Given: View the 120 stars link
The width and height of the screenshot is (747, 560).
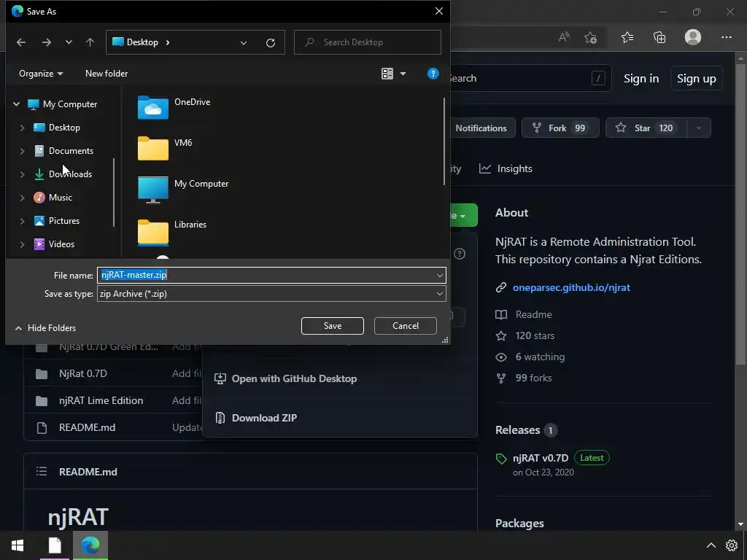Looking at the screenshot, I should (x=535, y=335).
